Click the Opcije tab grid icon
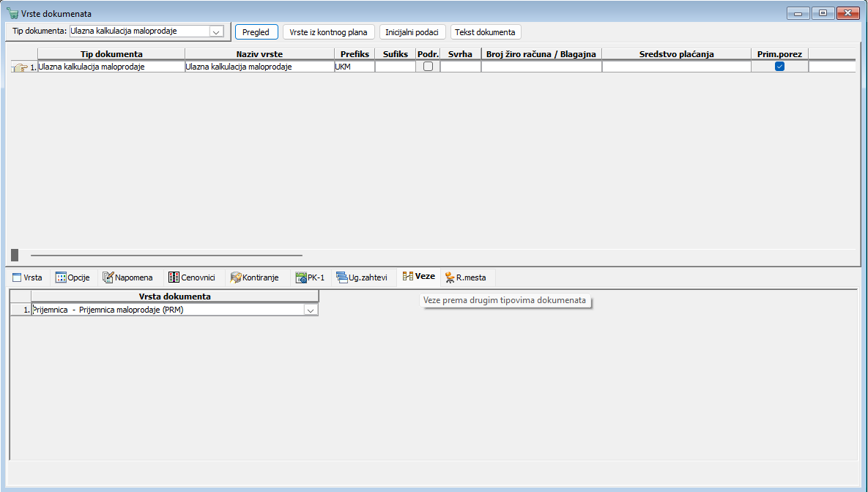The height and width of the screenshot is (492, 868). pos(61,277)
